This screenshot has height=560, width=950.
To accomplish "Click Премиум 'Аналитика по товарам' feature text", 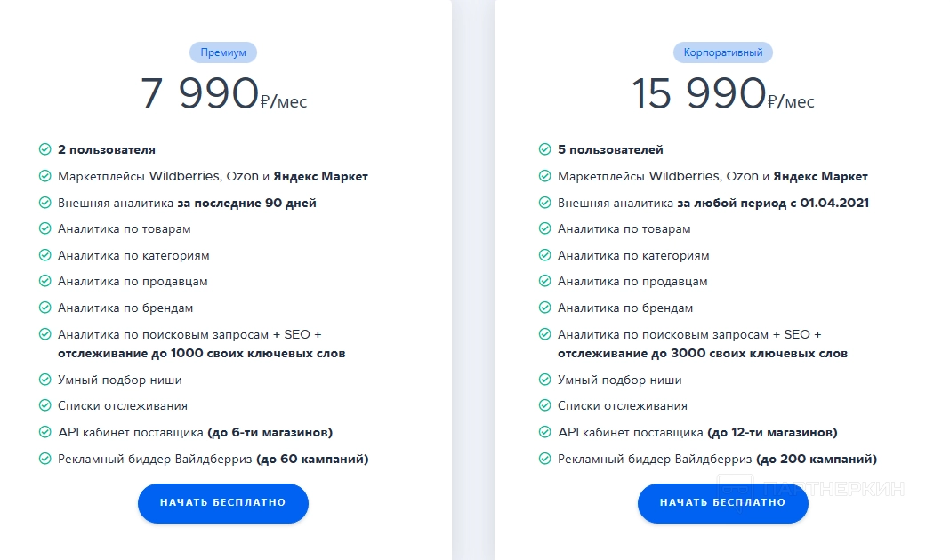I will pyautogui.click(x=125, y=229).
